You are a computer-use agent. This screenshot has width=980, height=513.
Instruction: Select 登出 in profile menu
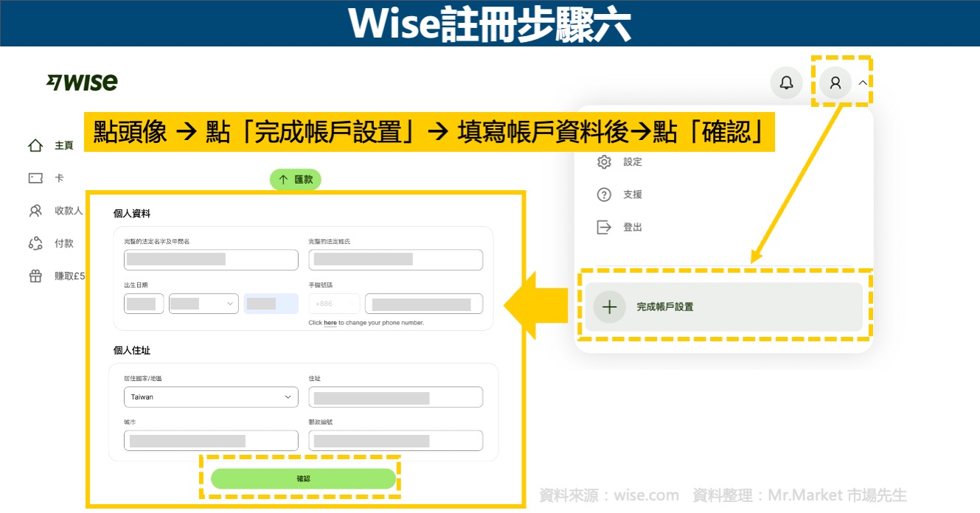coord(633,227)
